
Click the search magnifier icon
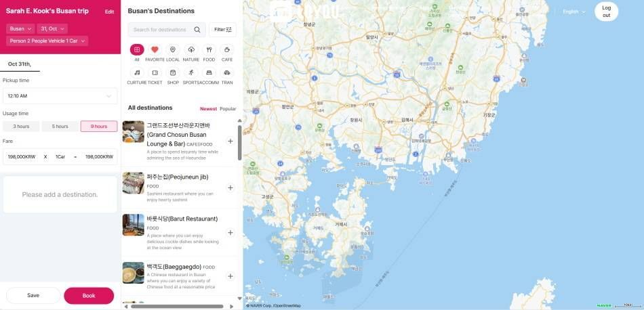tap(197, 30)
